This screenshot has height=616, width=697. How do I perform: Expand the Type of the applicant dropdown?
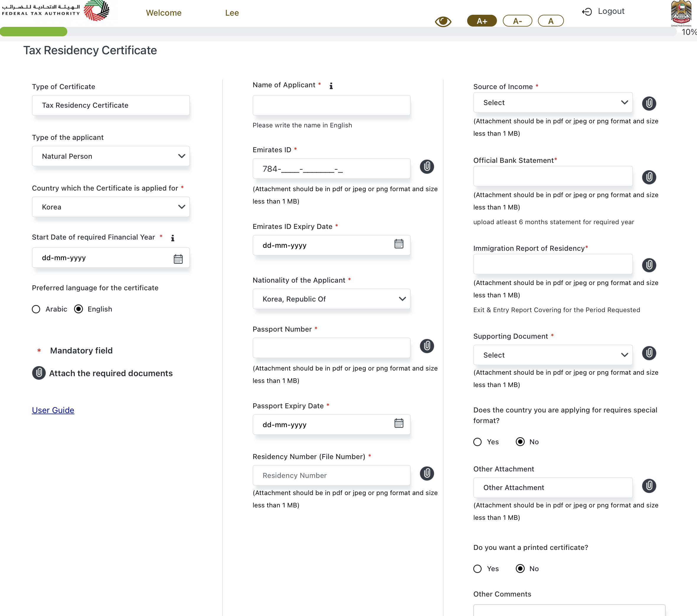[x=110, y=156]
